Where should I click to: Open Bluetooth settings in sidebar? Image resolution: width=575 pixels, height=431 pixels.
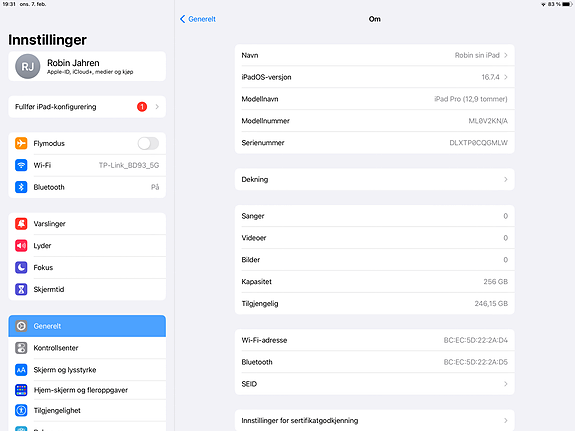(87, 187)
